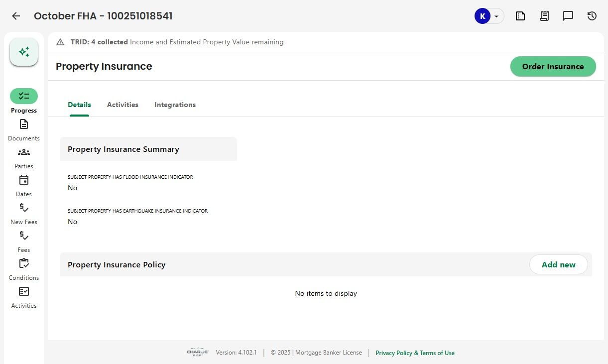The width and height of the screenshot is (608, 364).
Task: Click Add new insurance policy
Action: tap(558, 265)
